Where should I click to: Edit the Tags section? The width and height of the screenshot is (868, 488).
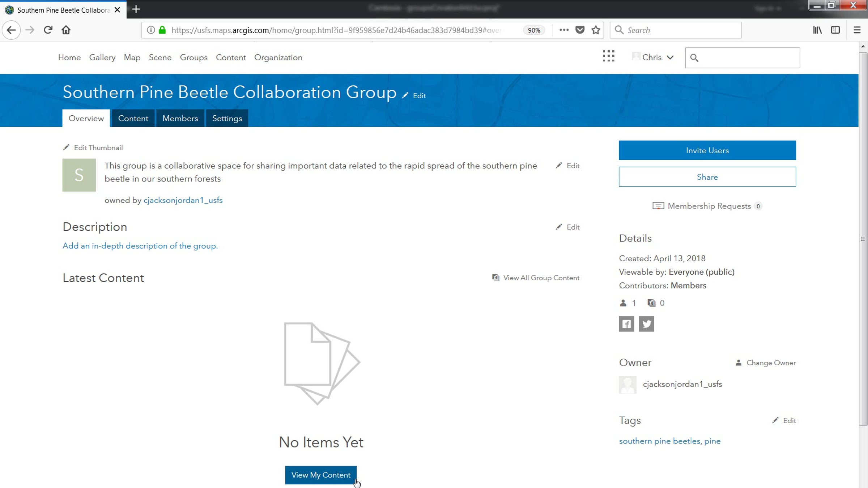click(x=784, y=420)
